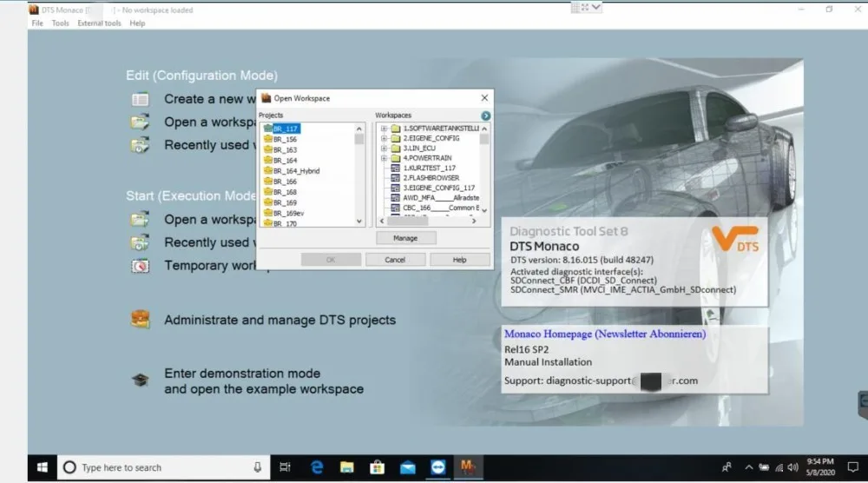Click the volume icon in system tray
868x483 pixels.
point(792,467)
